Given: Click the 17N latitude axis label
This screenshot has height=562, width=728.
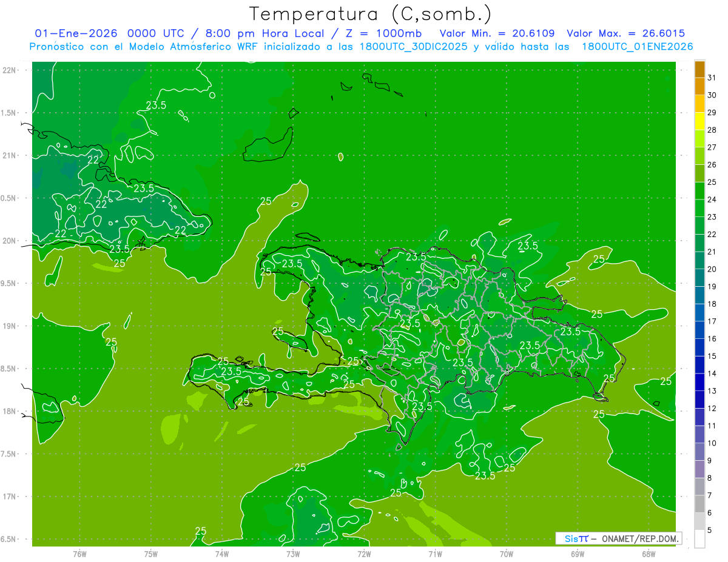Looking at the screenshot, I should tap(10, 497).
